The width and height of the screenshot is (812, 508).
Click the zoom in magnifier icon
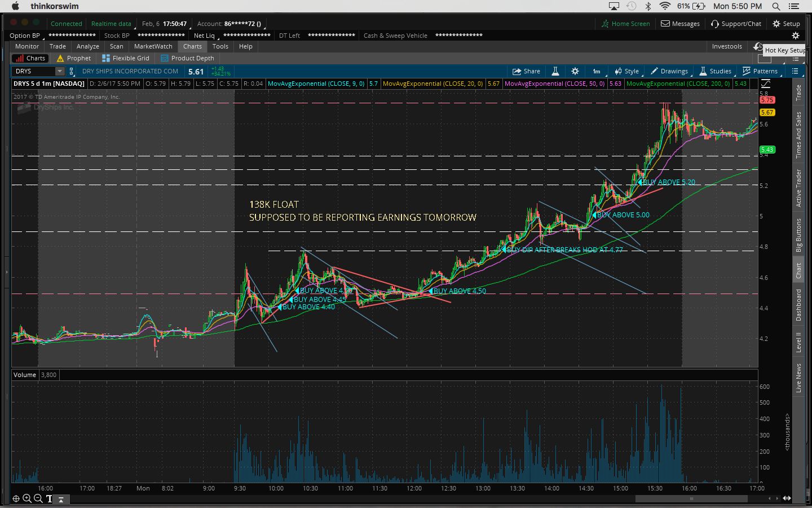point(27,498)
